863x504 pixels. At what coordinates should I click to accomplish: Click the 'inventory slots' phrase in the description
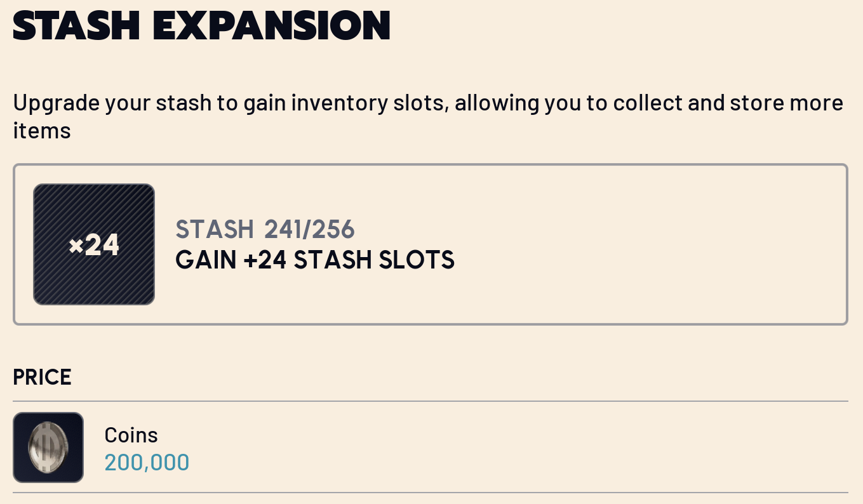click(370, 103)
